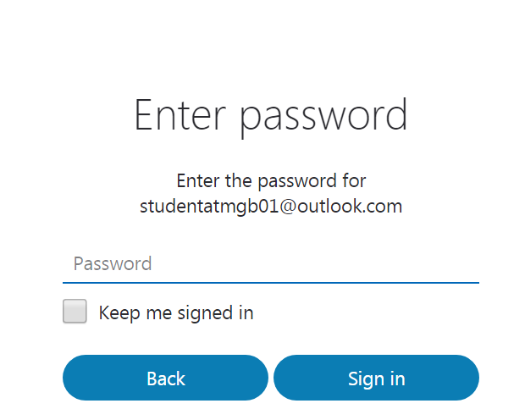
Task: Submit credentials using the blue Sign in pill
Action: [376, 378]
